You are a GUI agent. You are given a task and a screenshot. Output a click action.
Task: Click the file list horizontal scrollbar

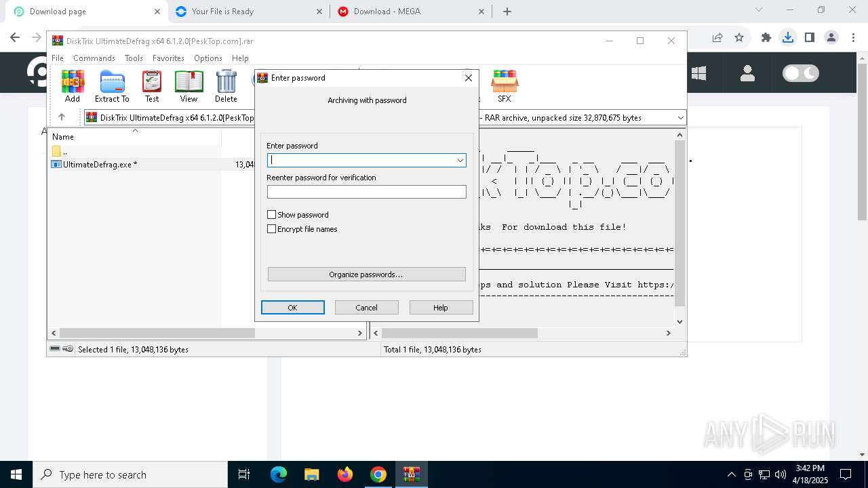click(x=157, y=333)
